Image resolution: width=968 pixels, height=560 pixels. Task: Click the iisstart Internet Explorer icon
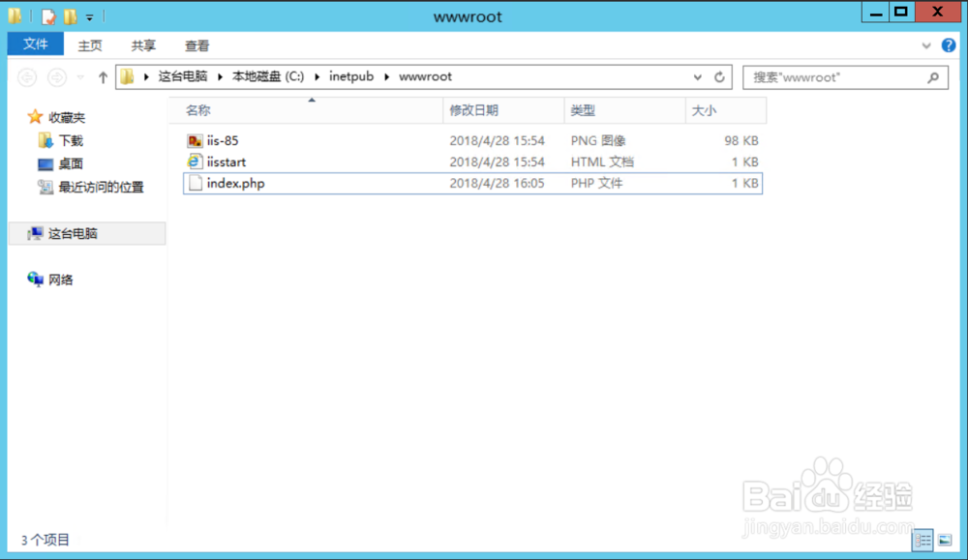click(195, 162)
